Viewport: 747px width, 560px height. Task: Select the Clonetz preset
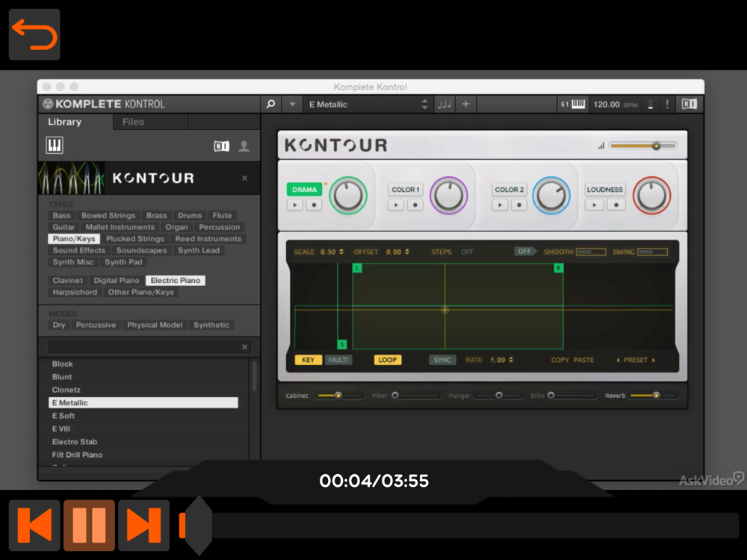tap(143, 390)
